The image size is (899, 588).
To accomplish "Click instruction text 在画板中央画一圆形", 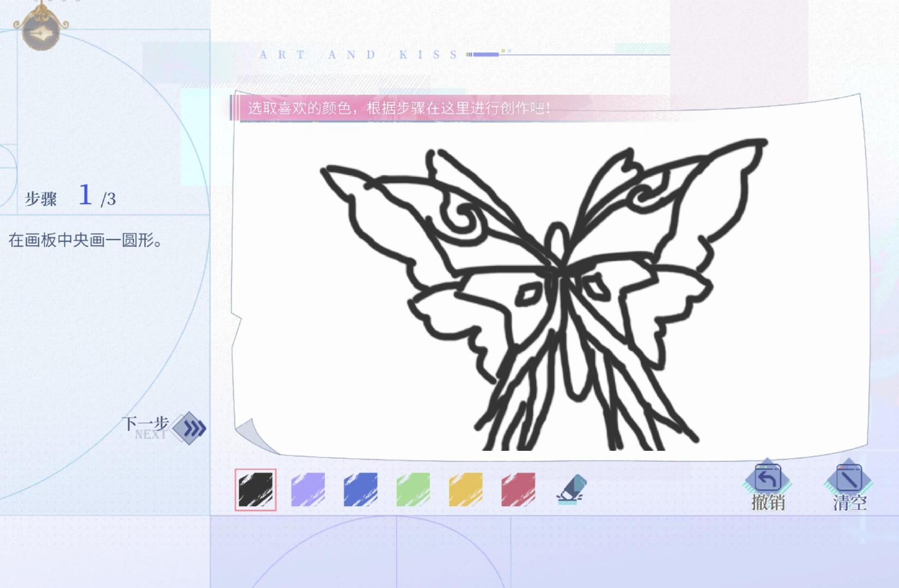I will click(85, 240).
